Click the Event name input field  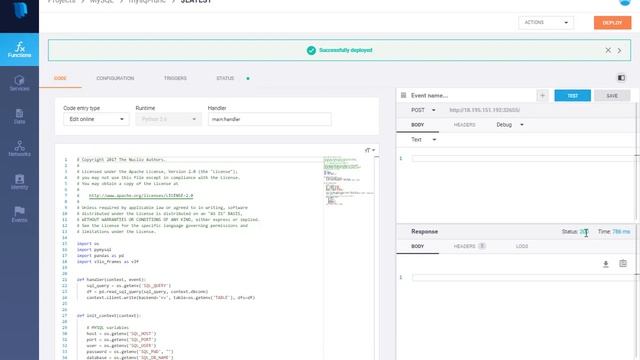pos(471,96)
